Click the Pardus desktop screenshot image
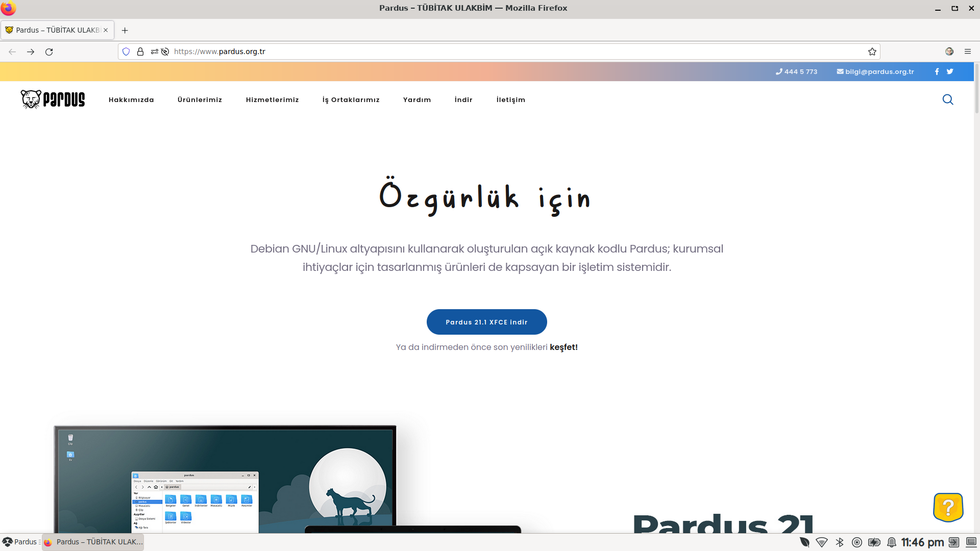 [225, 480]
